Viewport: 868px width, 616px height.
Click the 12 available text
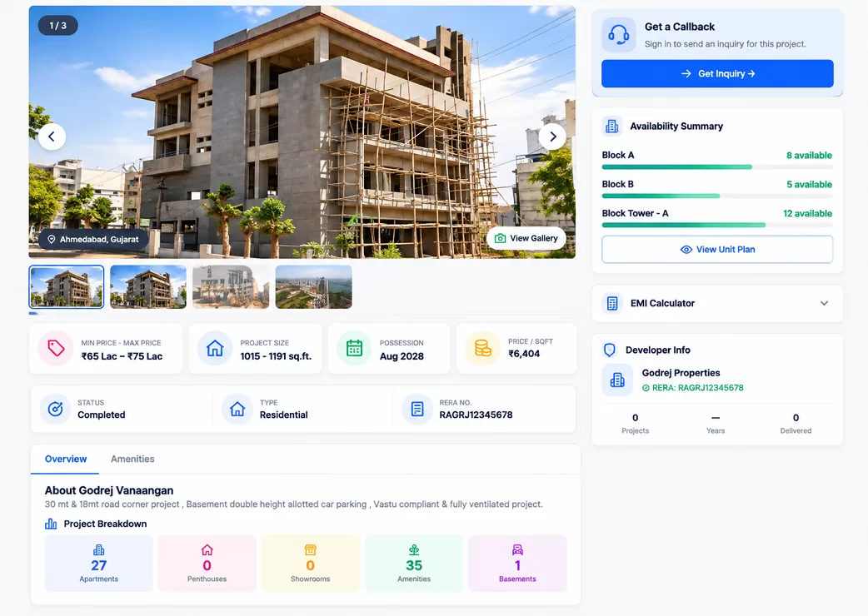(807, 213)
